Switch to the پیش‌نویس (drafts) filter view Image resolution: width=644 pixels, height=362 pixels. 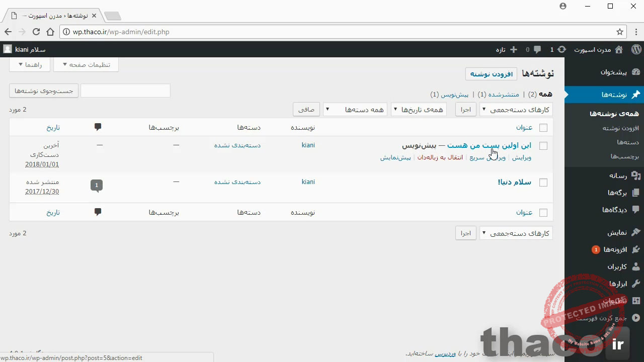(454, 95)
